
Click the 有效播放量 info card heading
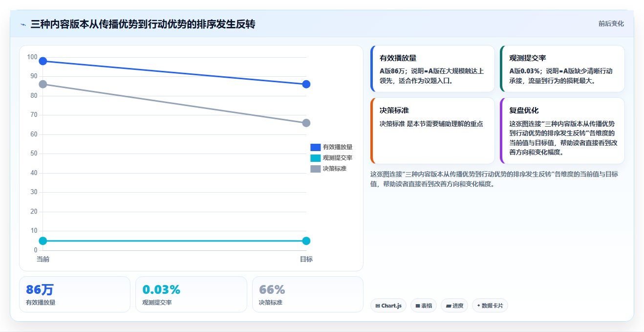[398, 58]
